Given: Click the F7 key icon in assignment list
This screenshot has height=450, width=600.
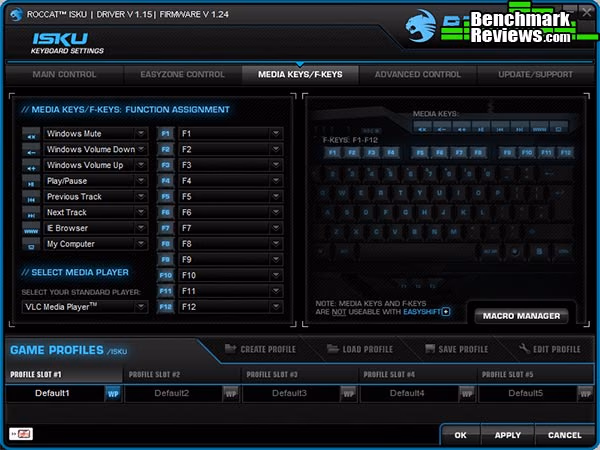Looking at the screenshot, I should point(165,228).
